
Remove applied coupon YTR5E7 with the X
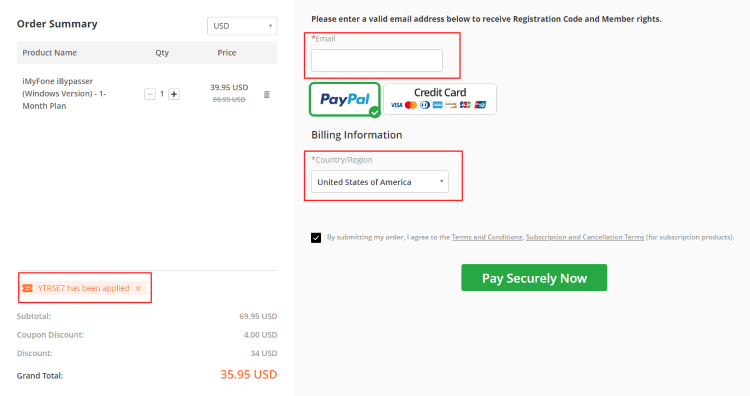138,288
